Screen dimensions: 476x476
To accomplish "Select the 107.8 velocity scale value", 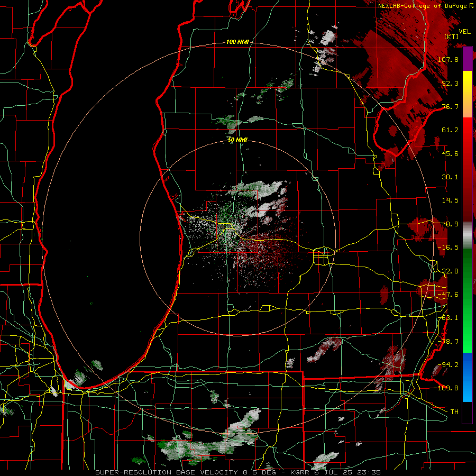I will click(448, 59).
